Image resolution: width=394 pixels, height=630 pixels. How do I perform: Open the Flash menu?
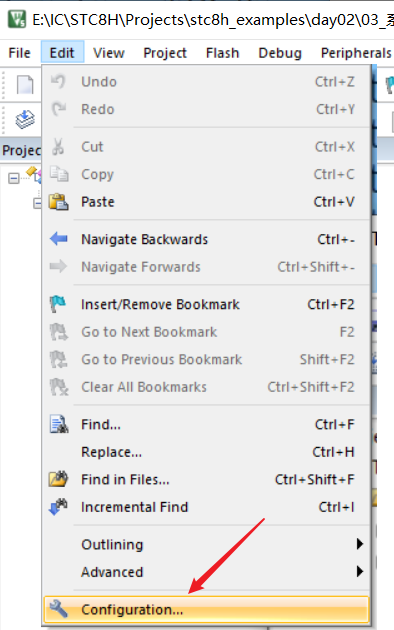click(x=223, y=53)
